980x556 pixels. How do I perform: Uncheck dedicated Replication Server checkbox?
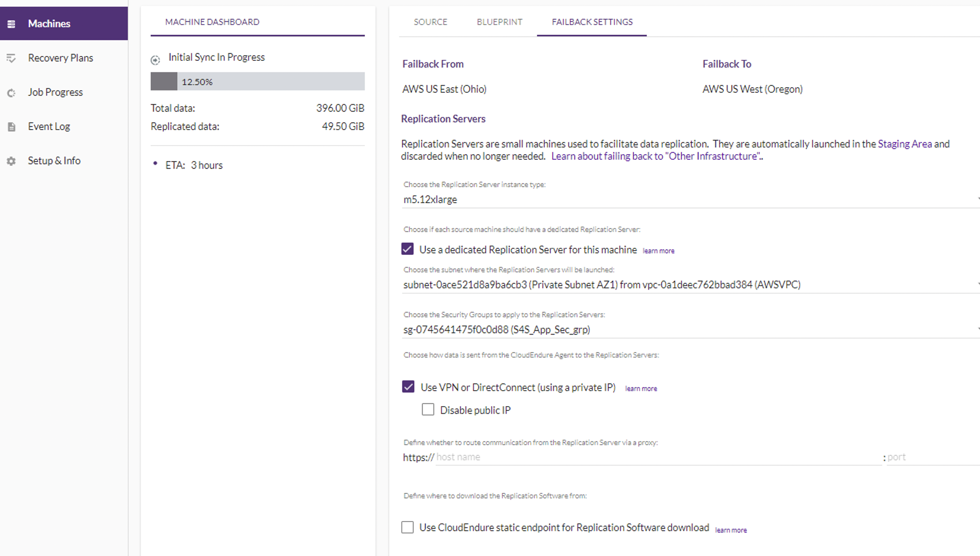tap(407, 249)
